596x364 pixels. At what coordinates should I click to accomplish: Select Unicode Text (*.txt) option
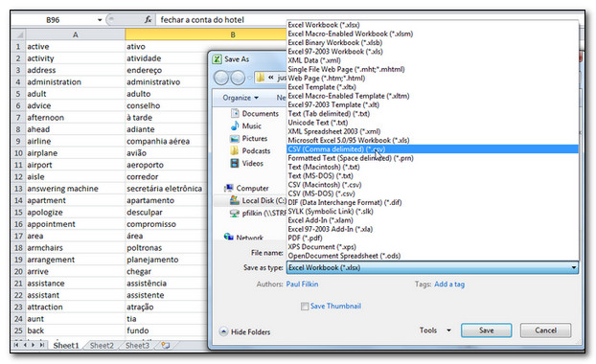tap(432, 123)
